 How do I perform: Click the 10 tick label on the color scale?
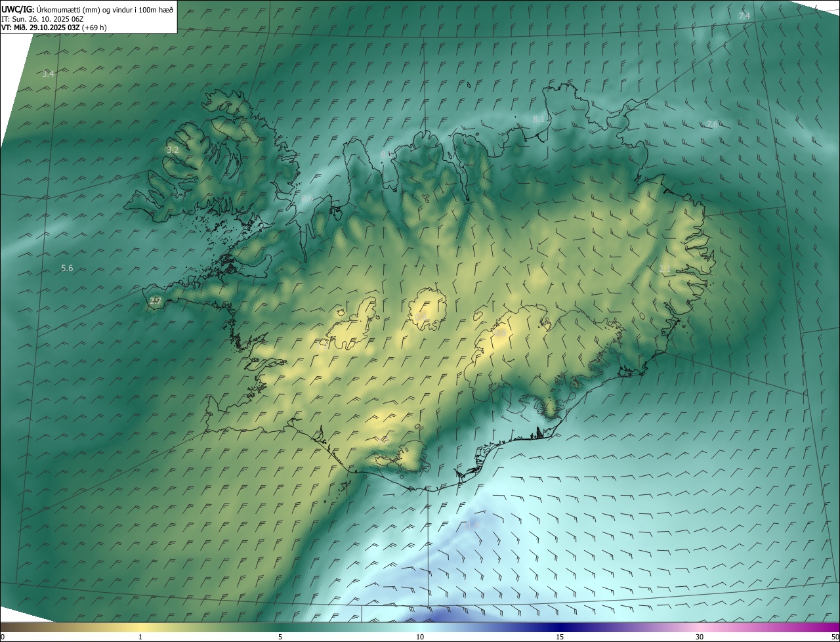[x=420, y=637]
